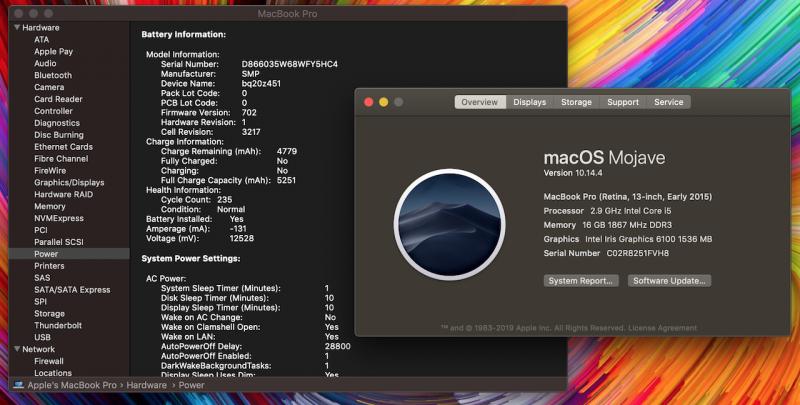Select Graphics/Displays in the sidebar
This screenshot has height=405, width=800.
(x=69, y=182)
